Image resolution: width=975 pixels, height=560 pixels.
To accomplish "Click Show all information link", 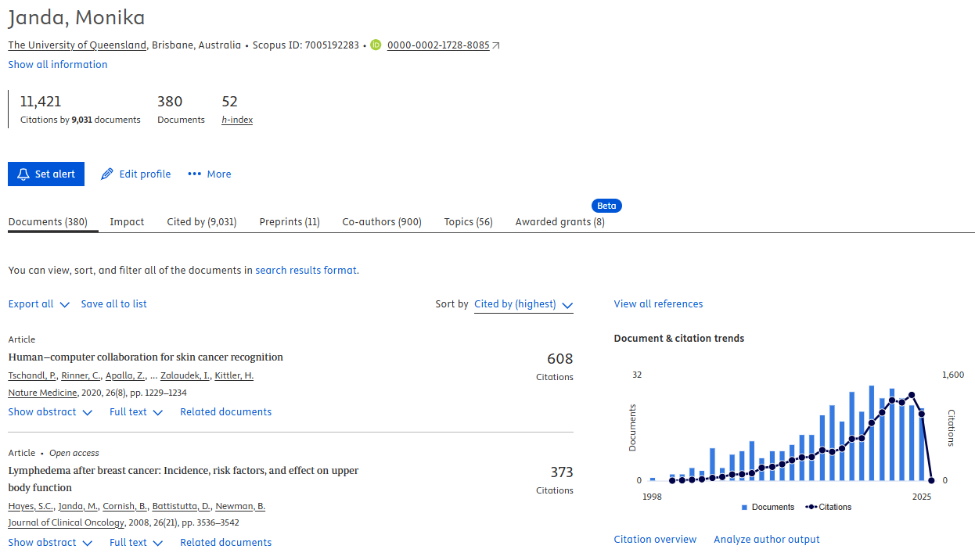I will (x=58, y=65).
